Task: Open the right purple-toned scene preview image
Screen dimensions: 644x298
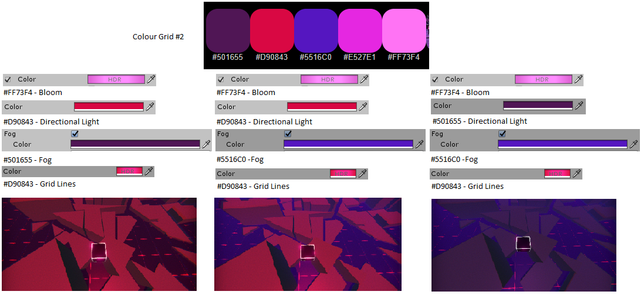Action: pos(524,245)
